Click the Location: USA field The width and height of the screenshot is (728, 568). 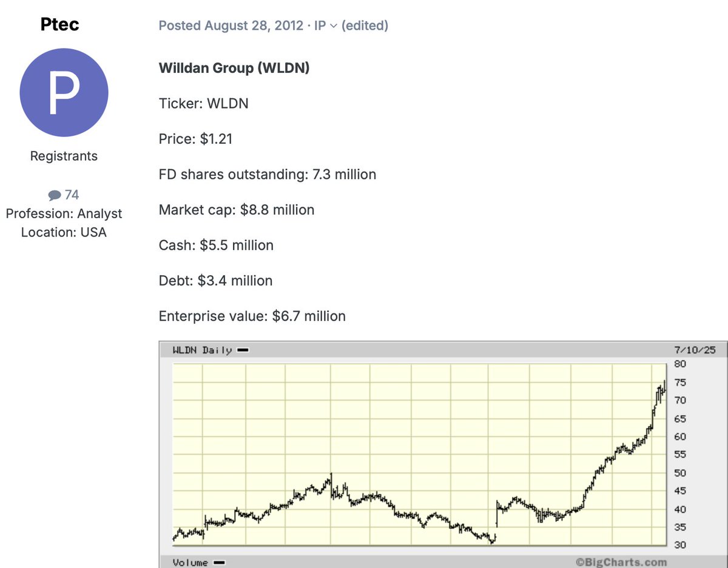point(64,232)
